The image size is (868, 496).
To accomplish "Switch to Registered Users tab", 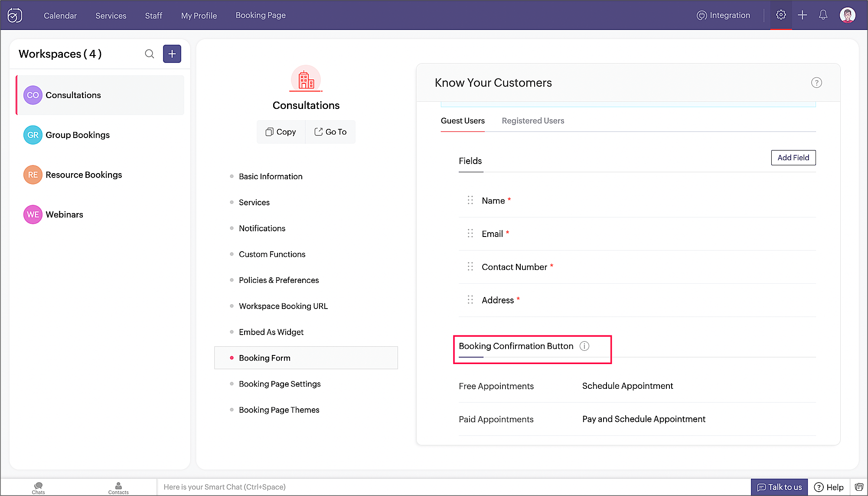I will [533, 121].
